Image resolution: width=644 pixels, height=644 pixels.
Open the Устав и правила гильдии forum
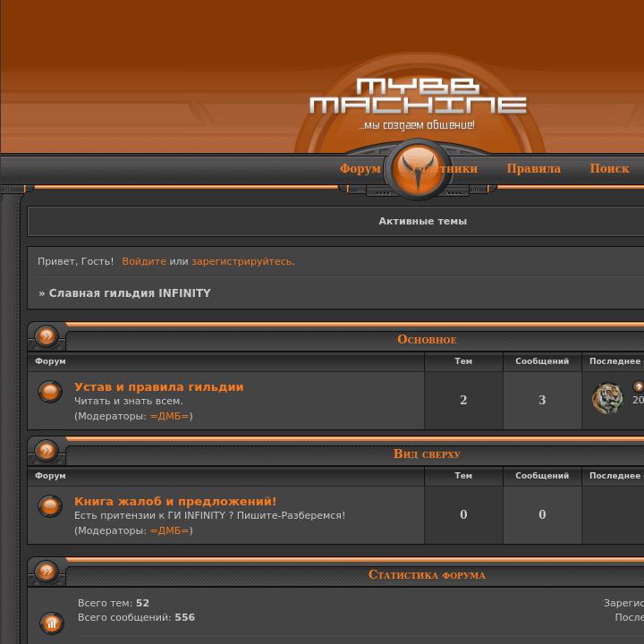159,387
